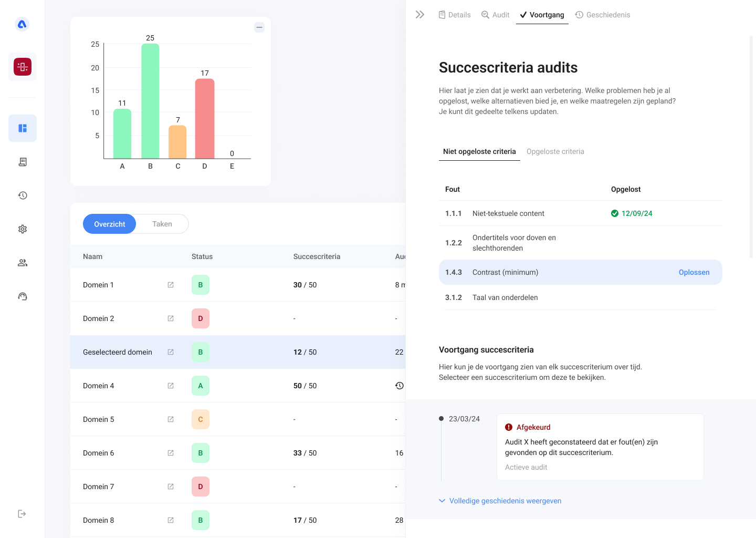This screenshot has width=756, height=538.
Task: Open settings via the gear icon
Action: tap(22, 229)
